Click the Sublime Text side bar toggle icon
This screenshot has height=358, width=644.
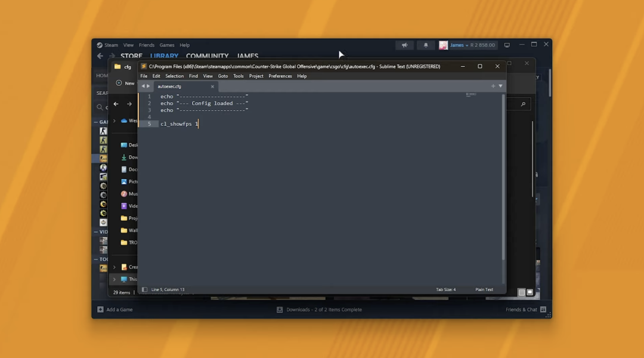[144, 290]
